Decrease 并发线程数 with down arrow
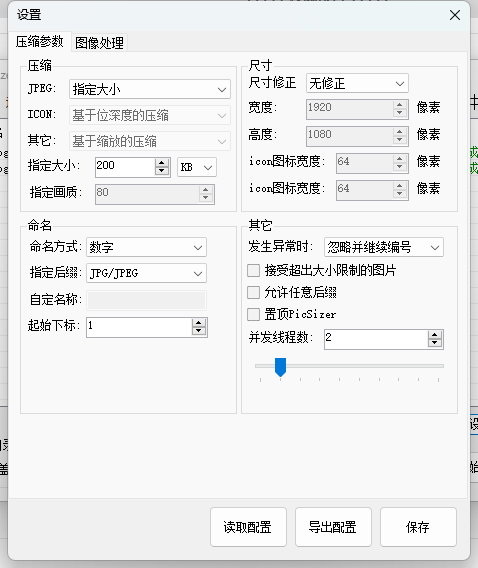 435,343
